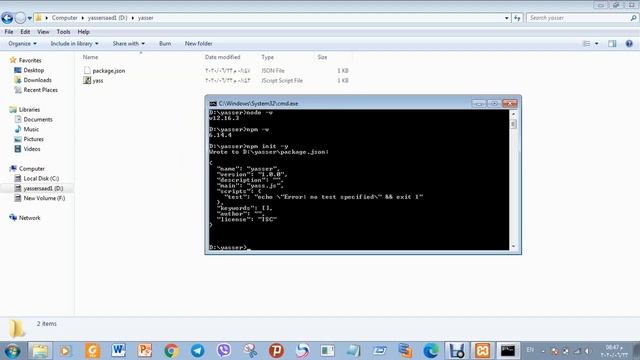Click the cmd.exe title bar icon
Viewport: 640px width, 360px height.
pyautogui.click(x=213, y=104)
